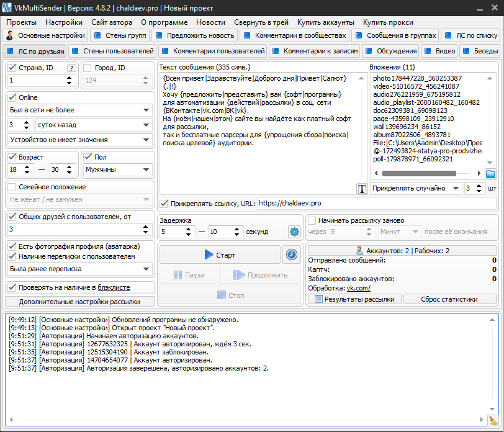Open the attachments folder browse icon

(490, 174)
